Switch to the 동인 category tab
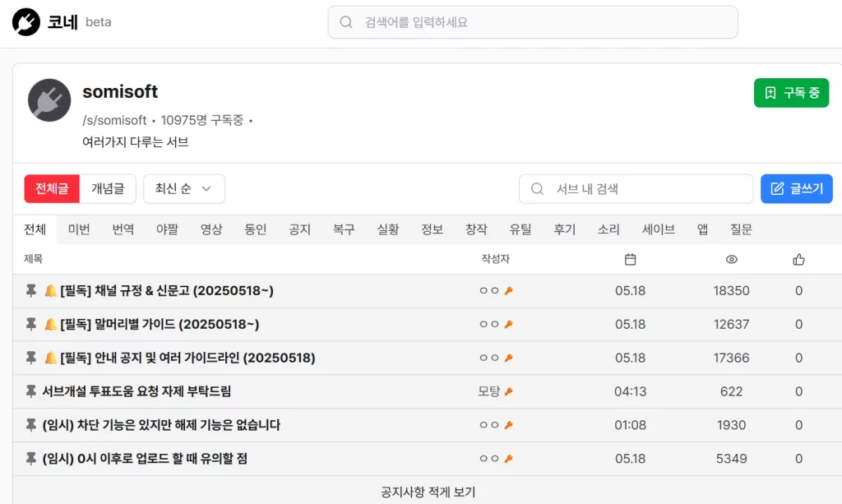This screenshot has width=842, height=504. point(256,229)
